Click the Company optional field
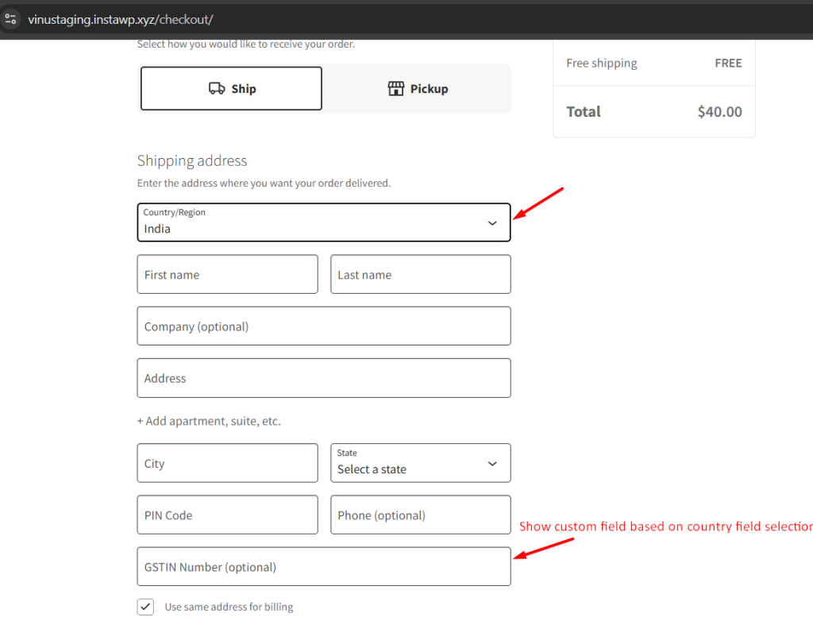 point(324,326)
